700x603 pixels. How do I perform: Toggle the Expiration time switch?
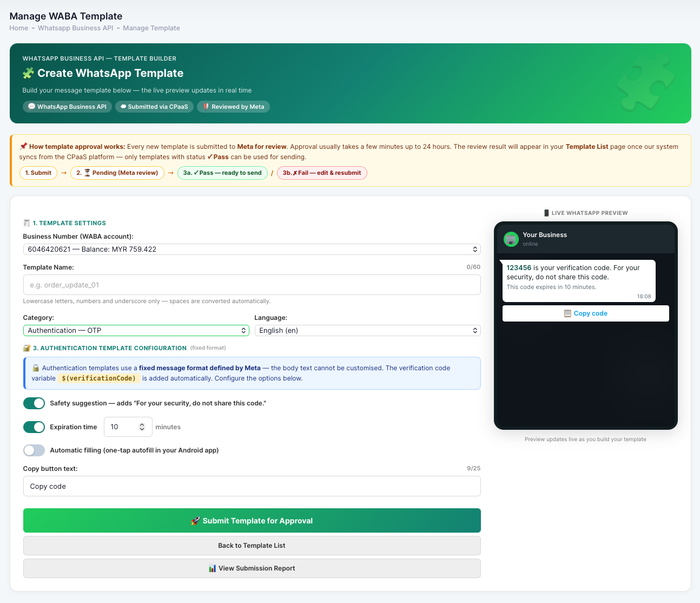[34, 427]
